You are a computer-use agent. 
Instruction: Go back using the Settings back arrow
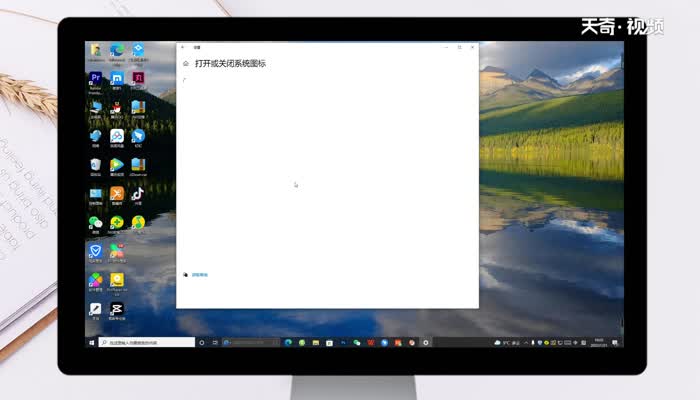183,47
